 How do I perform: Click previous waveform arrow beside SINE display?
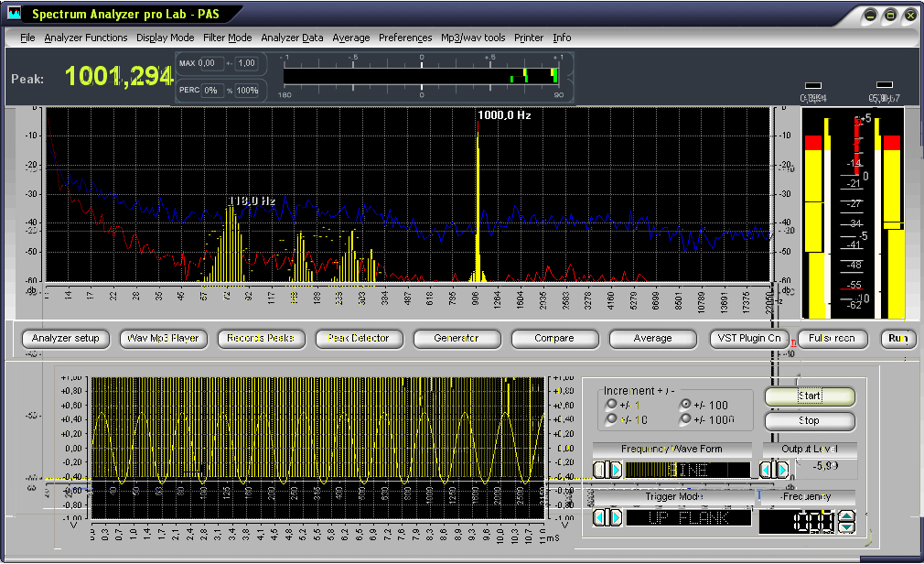coord(599,470)
